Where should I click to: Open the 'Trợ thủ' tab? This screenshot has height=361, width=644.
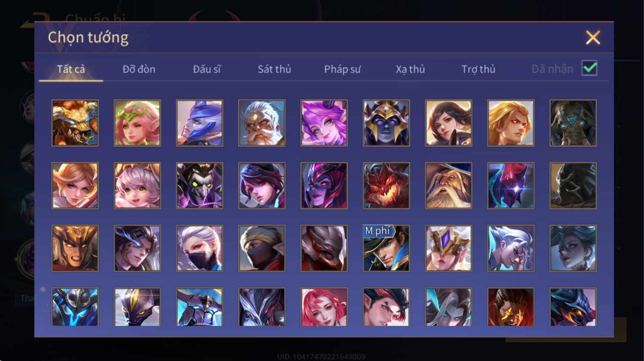click(x=478, y=69)
